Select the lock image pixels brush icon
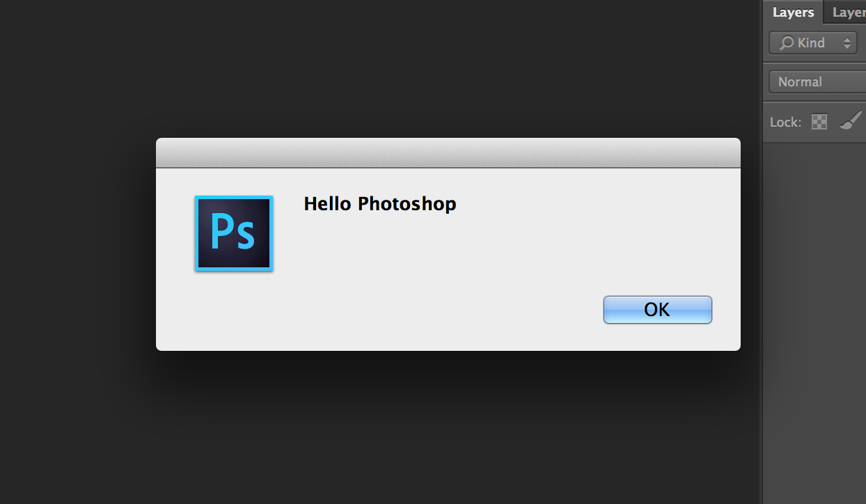Screen dimensions: 866x504 tap(850, 121)
